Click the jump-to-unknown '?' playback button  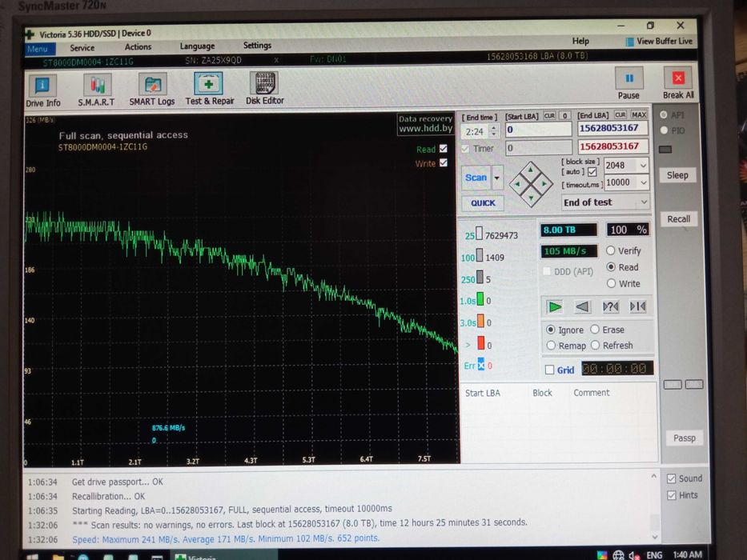click(610, 306)
